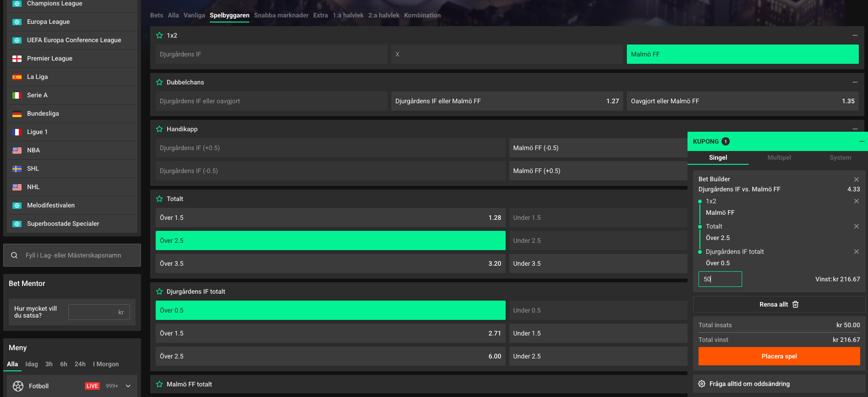Collapse the 1x2 market section
868x397 pixels.
click(x=855, y=35)
